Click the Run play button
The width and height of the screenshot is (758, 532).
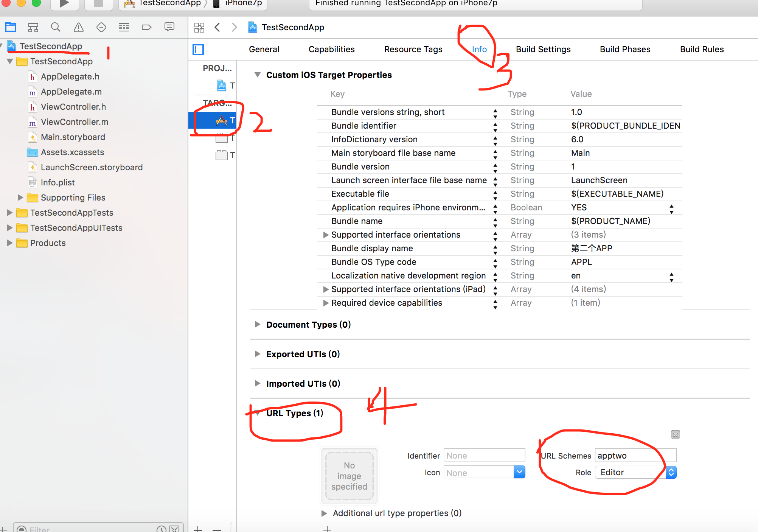coord(64,4)
